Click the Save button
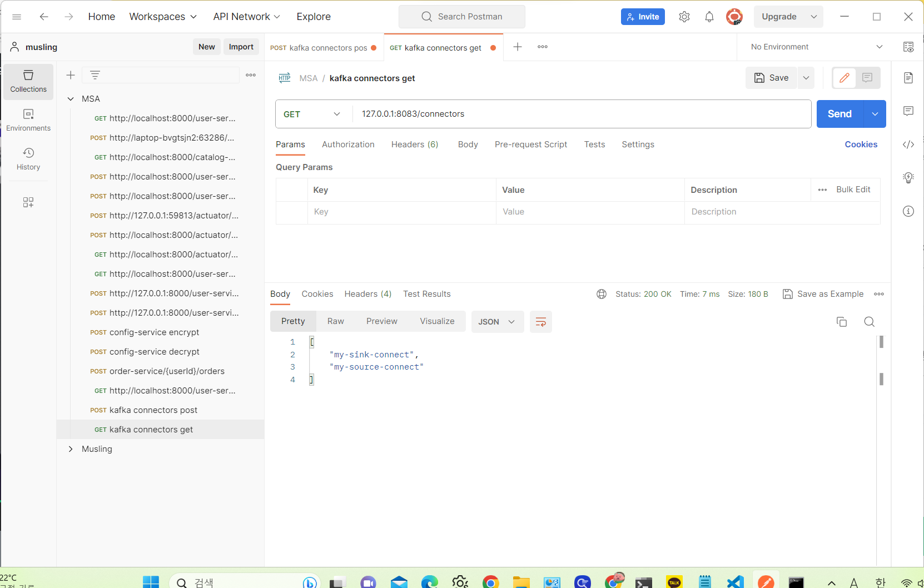 (771, 78)
